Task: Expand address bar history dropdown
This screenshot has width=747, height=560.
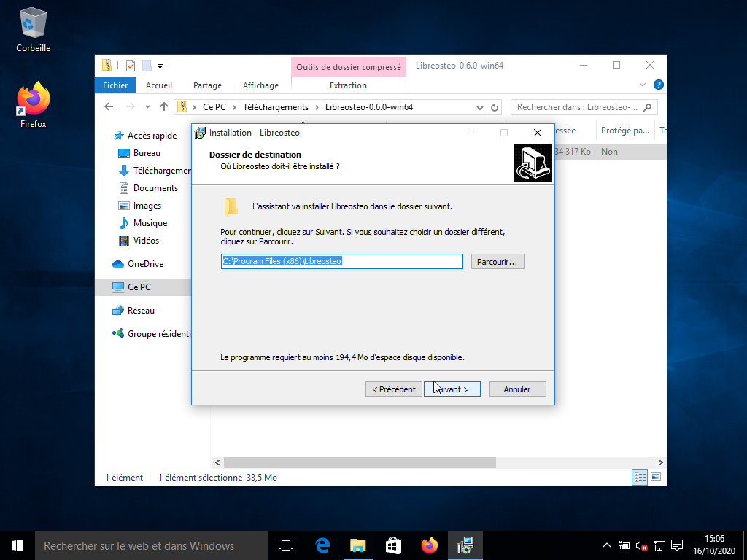Action: 480,108
